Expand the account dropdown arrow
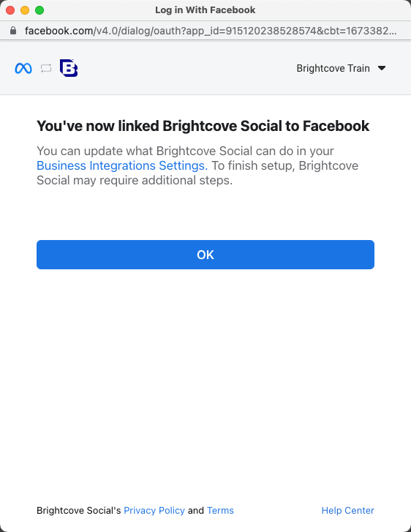Screen dimensions: 411x532 382,68
